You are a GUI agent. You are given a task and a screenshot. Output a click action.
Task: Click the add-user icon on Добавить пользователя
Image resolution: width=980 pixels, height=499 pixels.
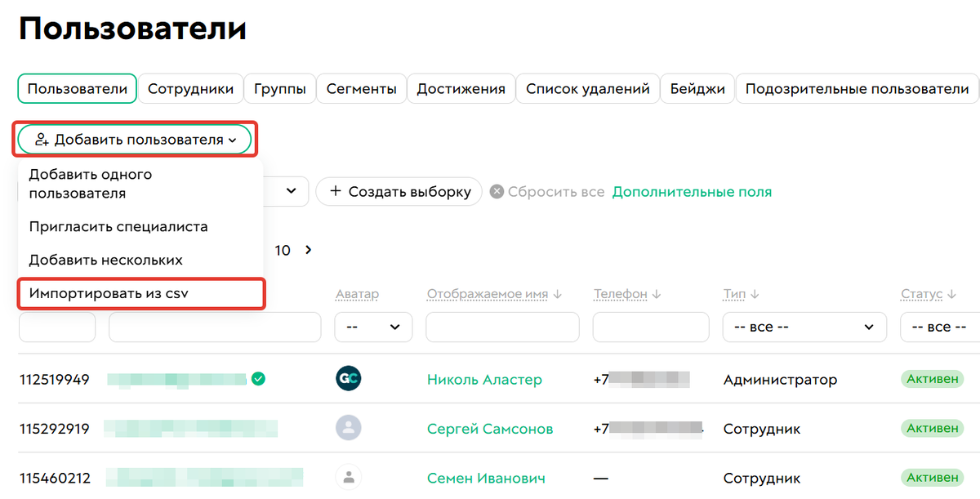tap(42, 139)
